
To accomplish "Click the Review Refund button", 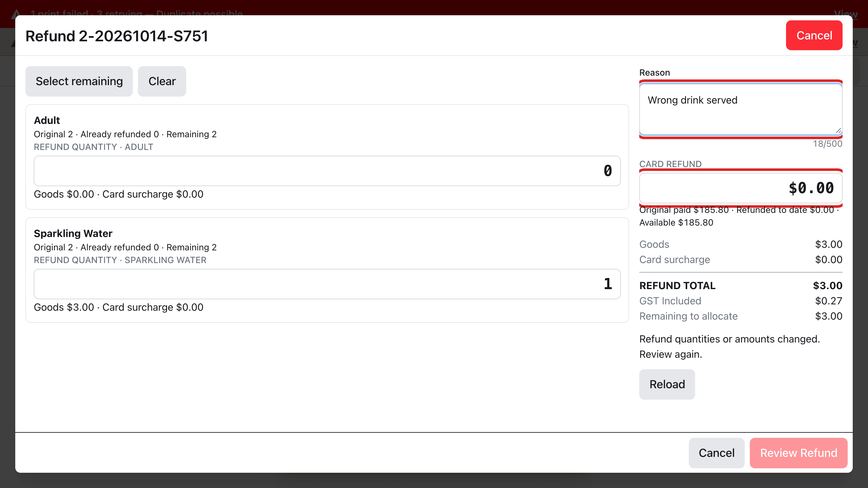I will pyautogui.click(x=799, y=453).
